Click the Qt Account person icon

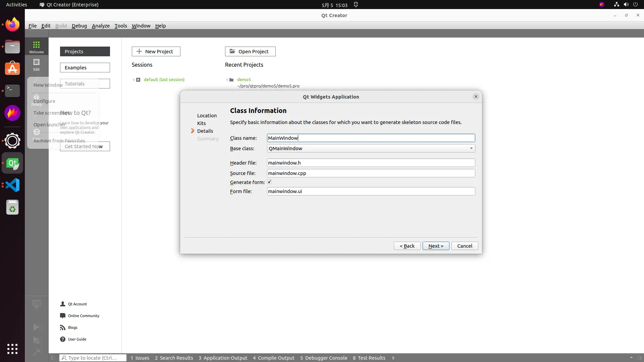click(x=63, y=304)
